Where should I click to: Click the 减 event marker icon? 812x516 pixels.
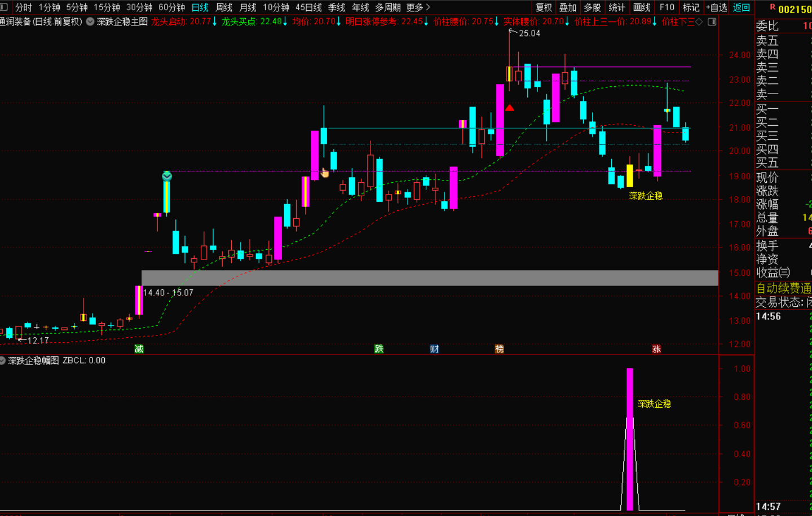pos(139,349)
